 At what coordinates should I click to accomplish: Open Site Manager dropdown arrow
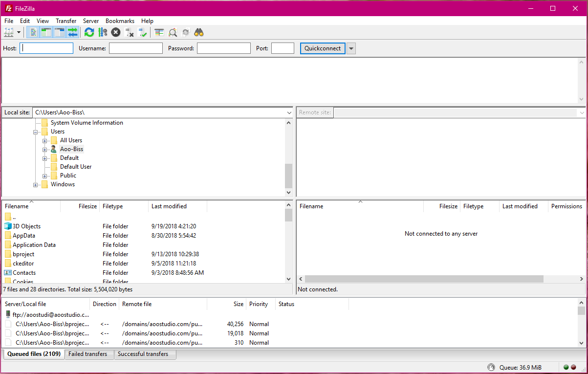pos(19,32)
